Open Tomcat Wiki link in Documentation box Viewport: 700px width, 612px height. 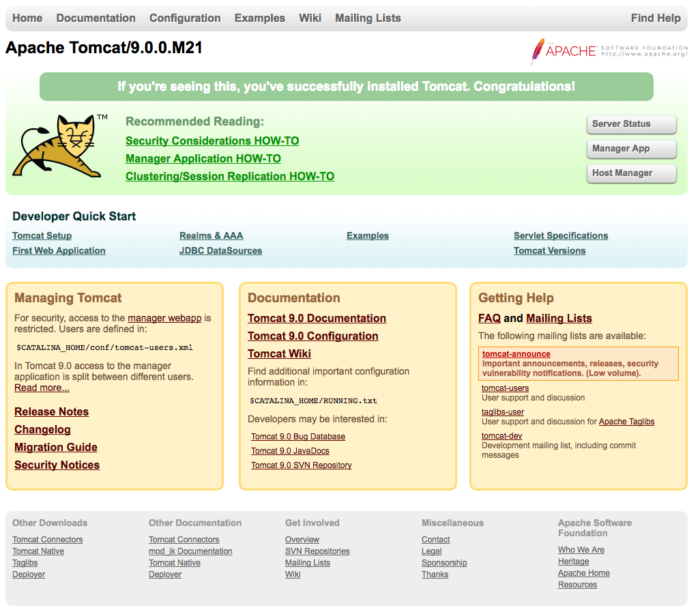pos(280,354)
